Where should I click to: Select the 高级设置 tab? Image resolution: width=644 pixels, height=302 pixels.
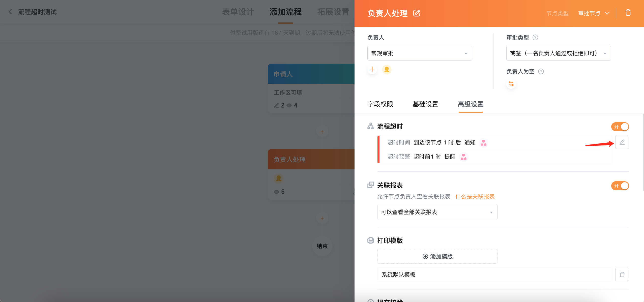(x=471, y=104)
